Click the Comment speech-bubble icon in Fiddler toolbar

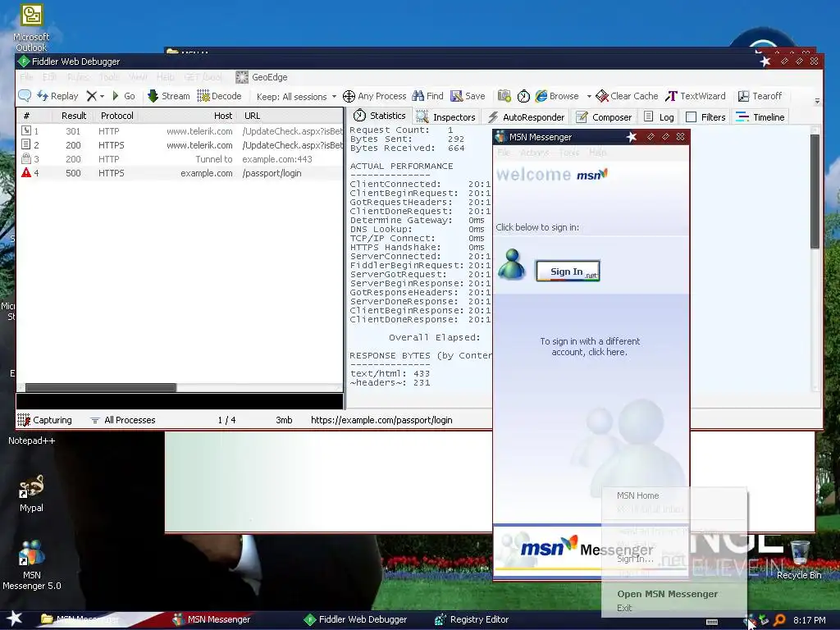point(24,96)
